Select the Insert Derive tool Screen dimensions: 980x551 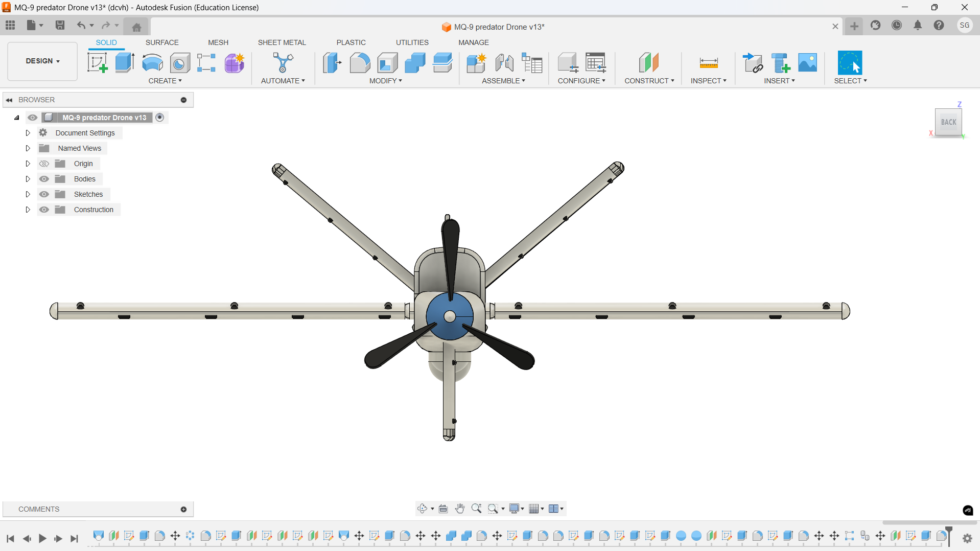(753, 63)
